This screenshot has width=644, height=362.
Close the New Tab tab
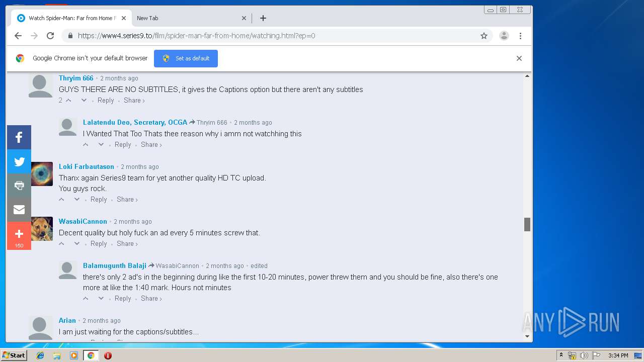pos(244,18)
